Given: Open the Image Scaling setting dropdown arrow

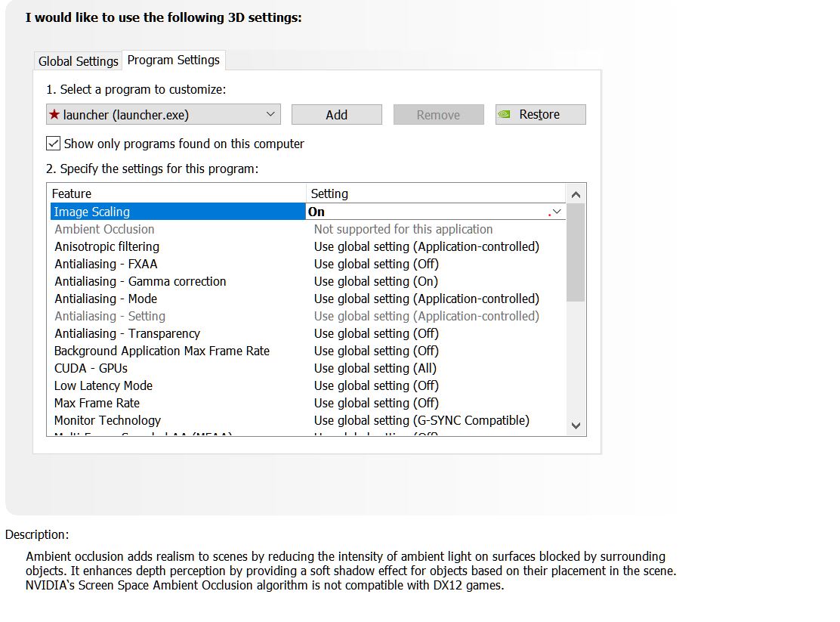Looking at the screenshot, I should click(x=557, y=212).
